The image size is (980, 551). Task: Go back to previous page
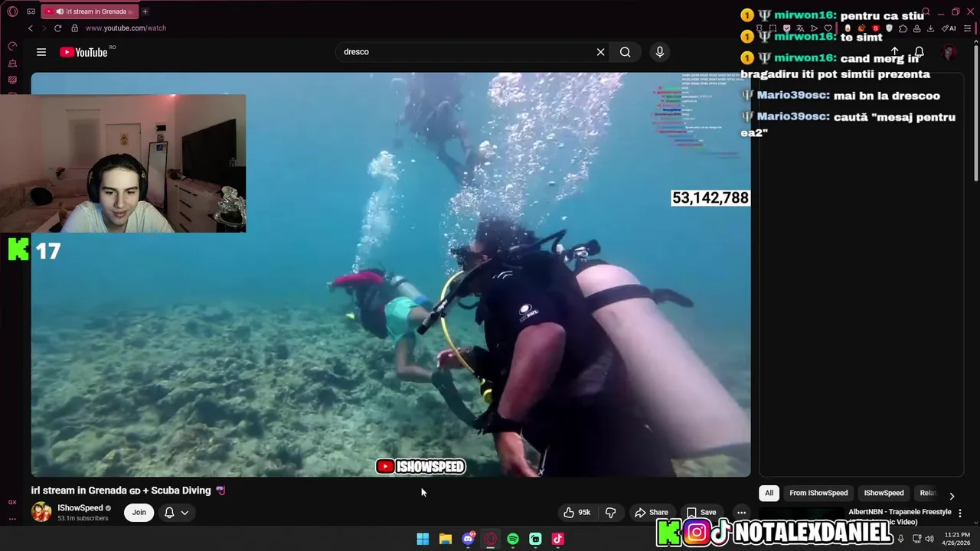point(31,28)
